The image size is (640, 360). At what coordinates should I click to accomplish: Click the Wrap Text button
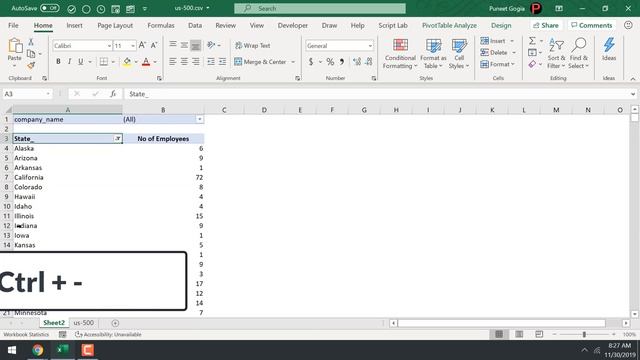[253, 45]
